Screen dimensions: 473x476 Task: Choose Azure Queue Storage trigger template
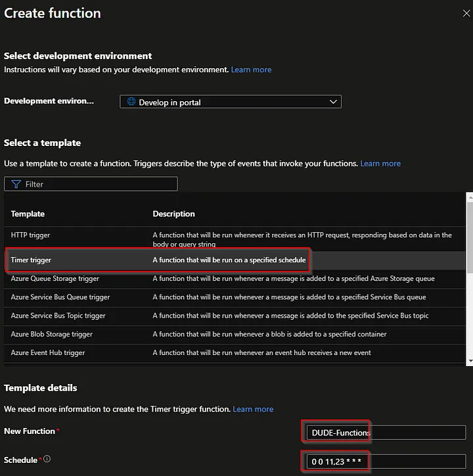coord(55,279)
